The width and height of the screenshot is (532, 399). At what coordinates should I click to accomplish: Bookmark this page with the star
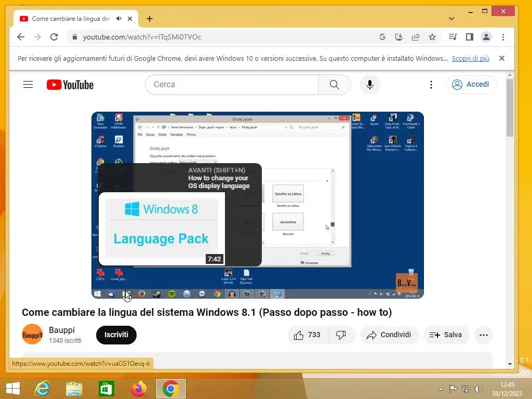(432, 37)
